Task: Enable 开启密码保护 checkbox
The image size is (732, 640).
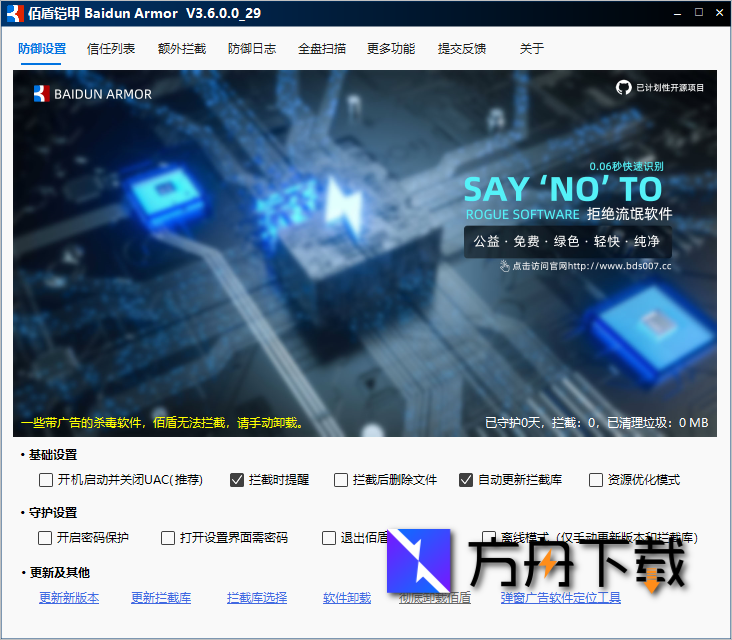Action: pos(45,538)
